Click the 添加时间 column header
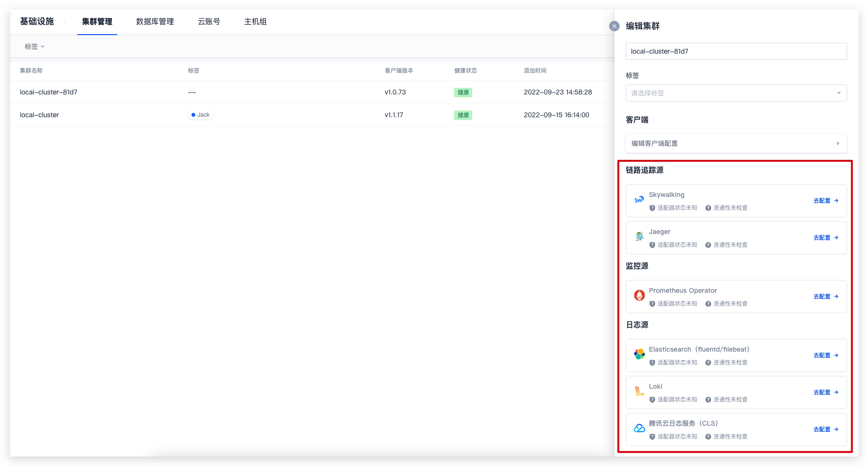This screenshot has width=868, height=466. pos(535,70)
